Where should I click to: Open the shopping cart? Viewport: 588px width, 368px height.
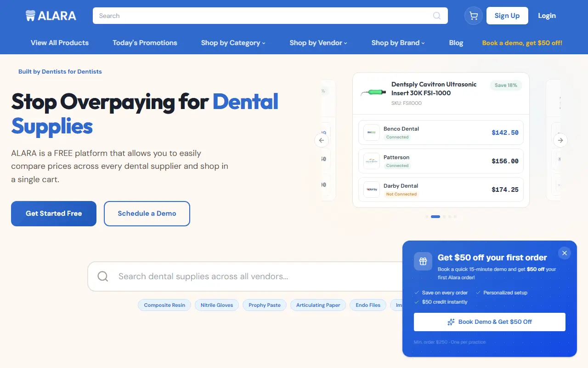(474, 16)
